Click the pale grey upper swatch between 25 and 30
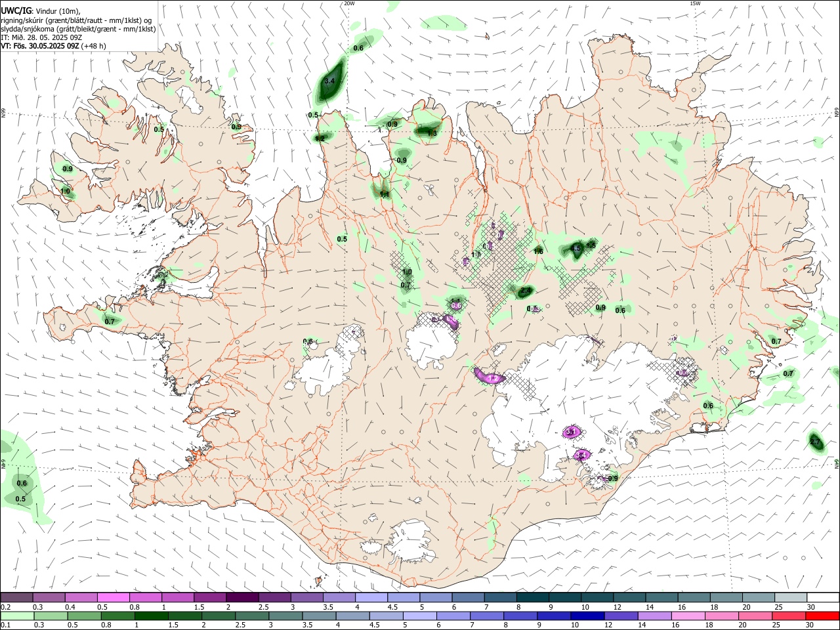The width and height of the screenshot is (840, 630). 790,597
